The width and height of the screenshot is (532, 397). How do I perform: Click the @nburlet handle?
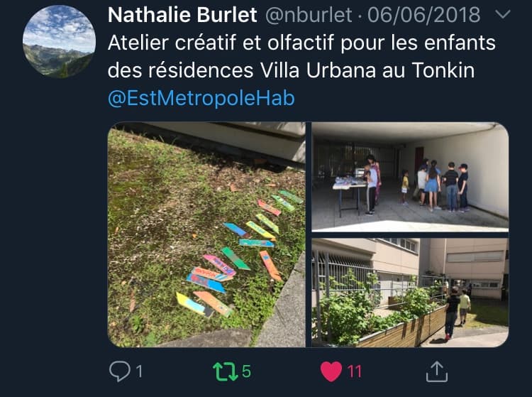pyautogui.click(x=308, y=15)
